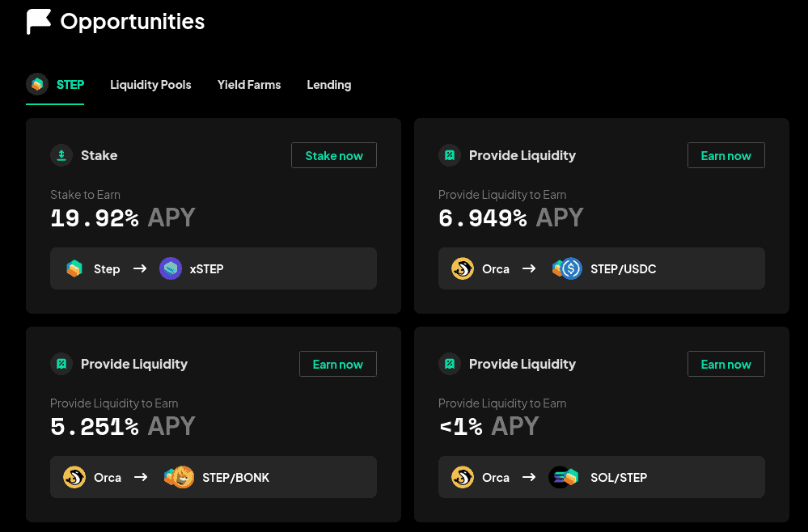808x532 pixels.
Task: Click the Step to xSTEP route row
Action: [214, 268]
